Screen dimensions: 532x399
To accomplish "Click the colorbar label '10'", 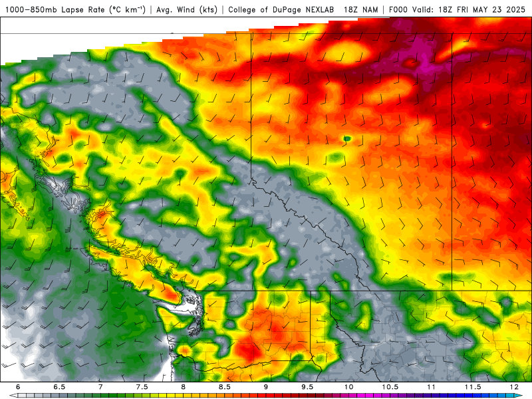I will coord(348,387).
